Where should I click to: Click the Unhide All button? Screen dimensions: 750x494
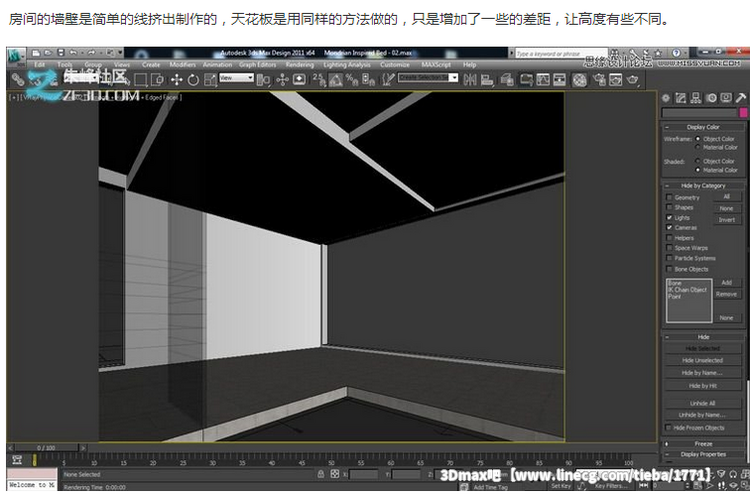point(703,403)
